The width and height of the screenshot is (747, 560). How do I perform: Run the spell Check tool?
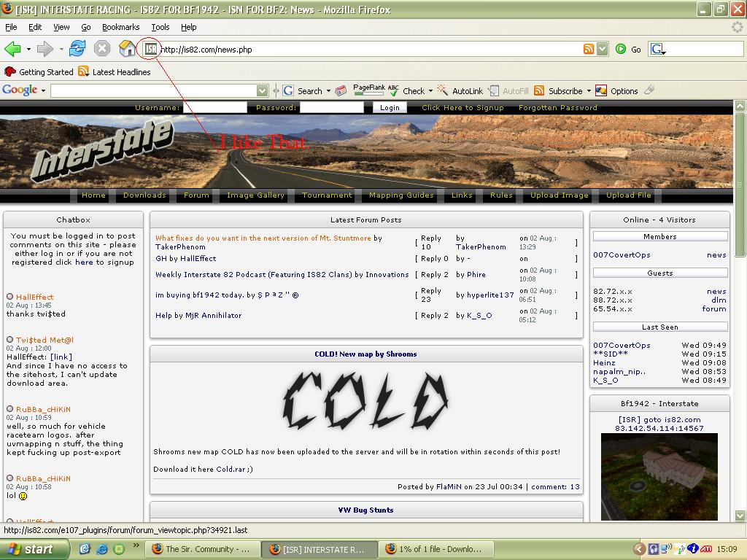click(406, 90)
